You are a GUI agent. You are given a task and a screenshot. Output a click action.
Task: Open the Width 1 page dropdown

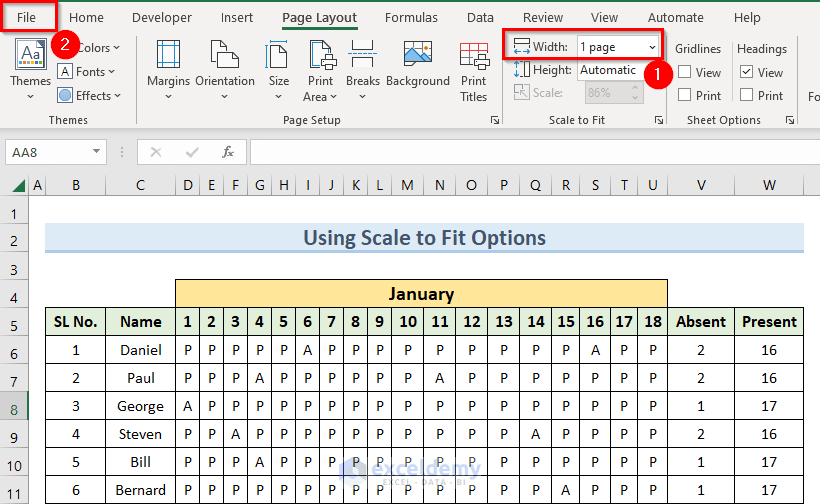[652, 47]
